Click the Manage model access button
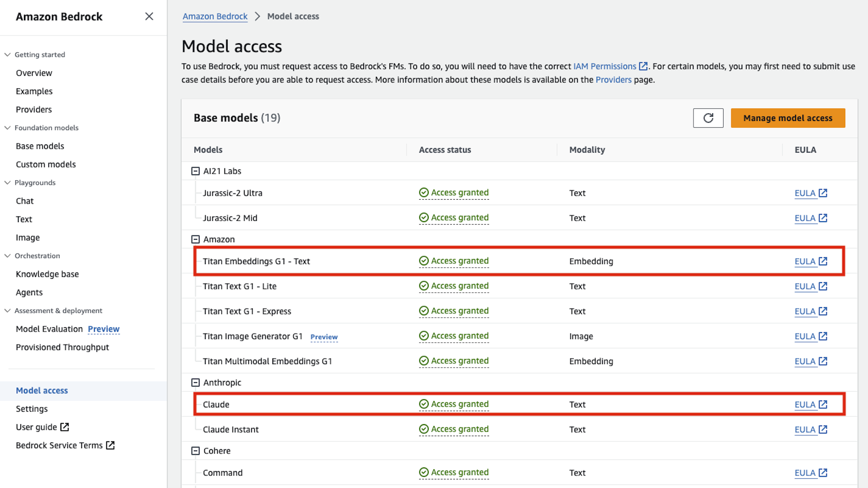The height and width of the screenshot is (488, 868). pyautogui.click(x=787, y=118)
